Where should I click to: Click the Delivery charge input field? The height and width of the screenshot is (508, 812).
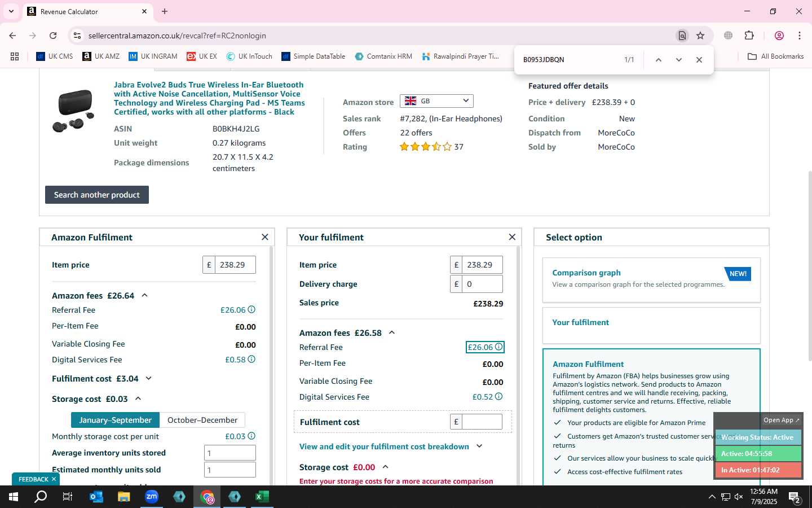point(482,284)
